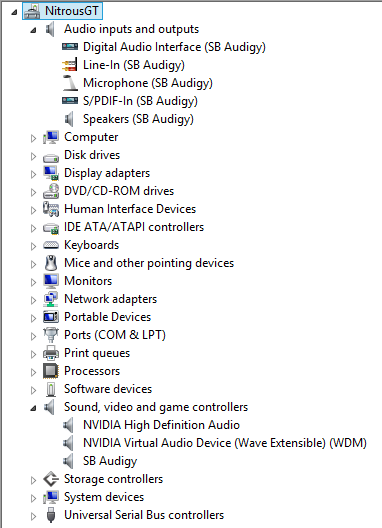Click the Mice and other pointing devices icon
Image resolution: width=382 pixels, height=528 pixels.
click(51, 263)
